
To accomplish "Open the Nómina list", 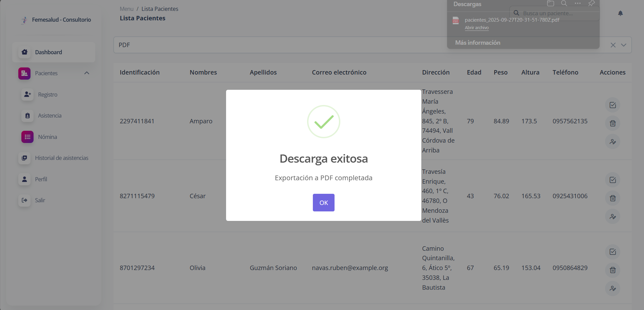I will tap(47, 137).
